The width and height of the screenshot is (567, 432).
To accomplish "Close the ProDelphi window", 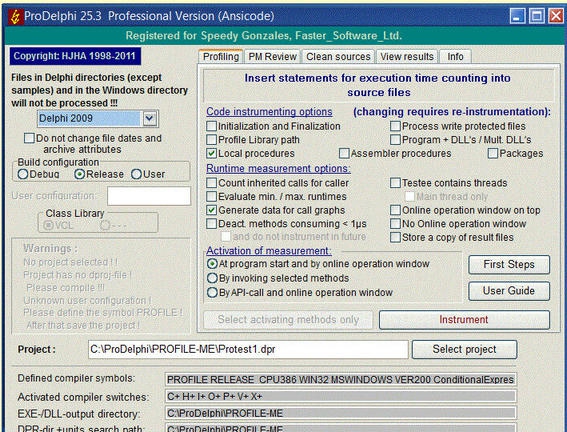I will (x=556, y=16).
